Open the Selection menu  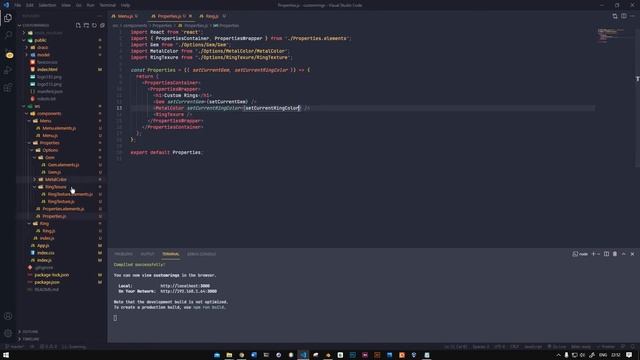pyautogui.click(x=47, y=5)
